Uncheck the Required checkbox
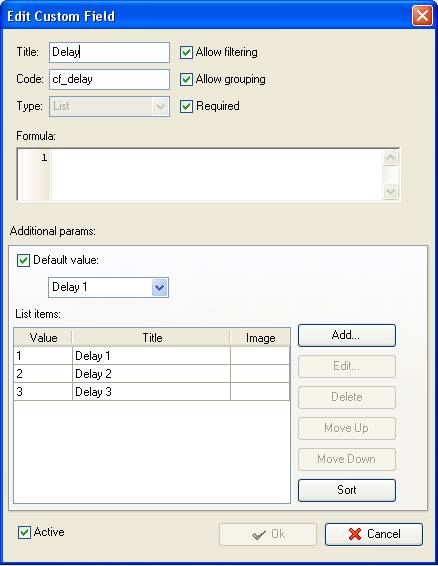 (x=186, y=106)
